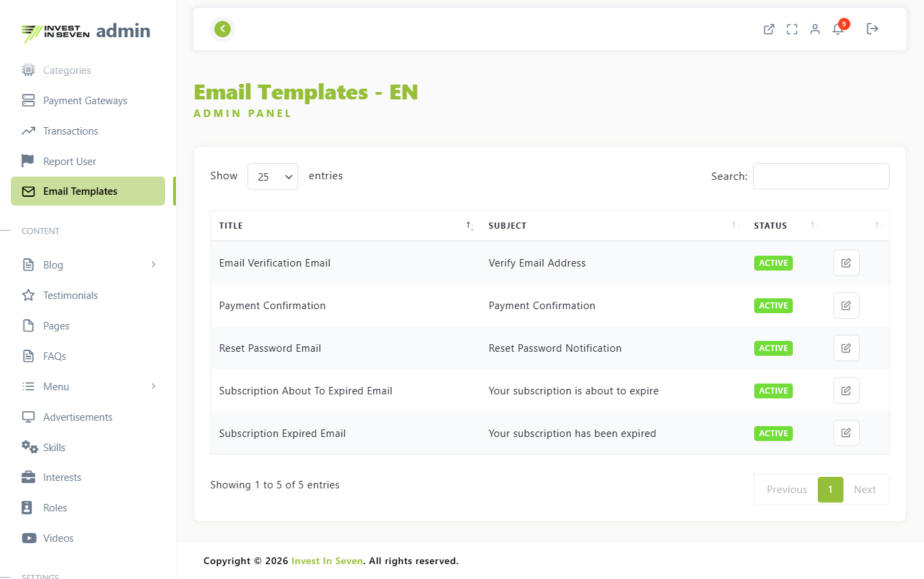924x579 pixels.
Task: Click the Next pagination button
Action: coord(864,490)
